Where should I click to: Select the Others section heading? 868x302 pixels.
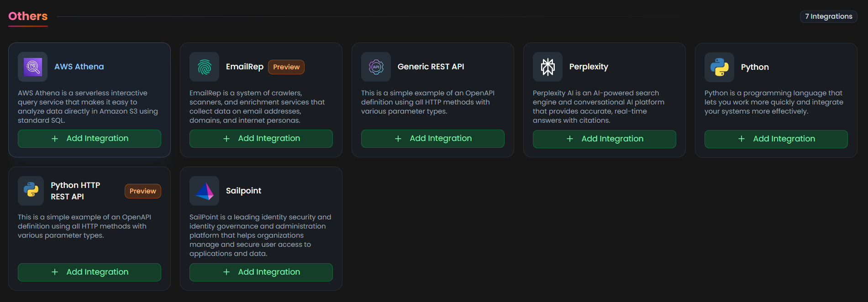tap(28, 16)
